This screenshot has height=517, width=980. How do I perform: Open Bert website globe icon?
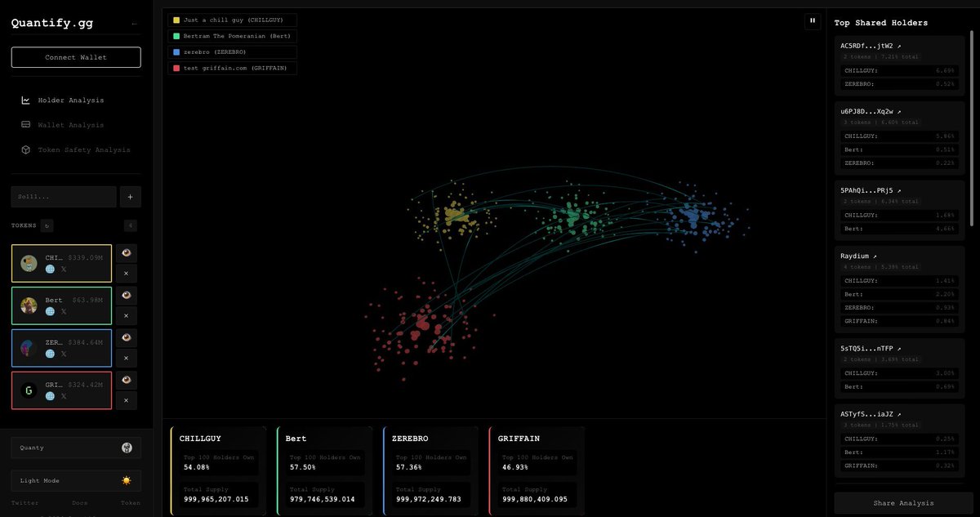[x=50, y=311]
